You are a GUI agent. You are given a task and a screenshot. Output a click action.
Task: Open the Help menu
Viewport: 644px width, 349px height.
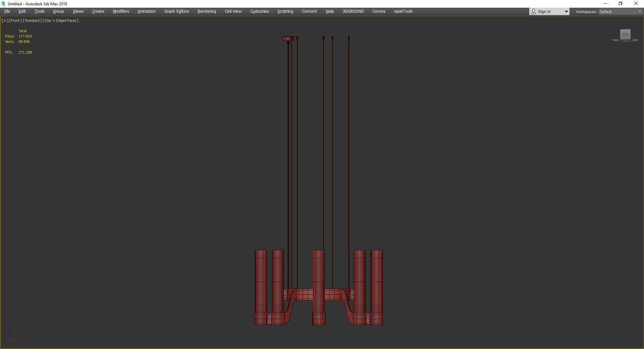click(330, 11)
